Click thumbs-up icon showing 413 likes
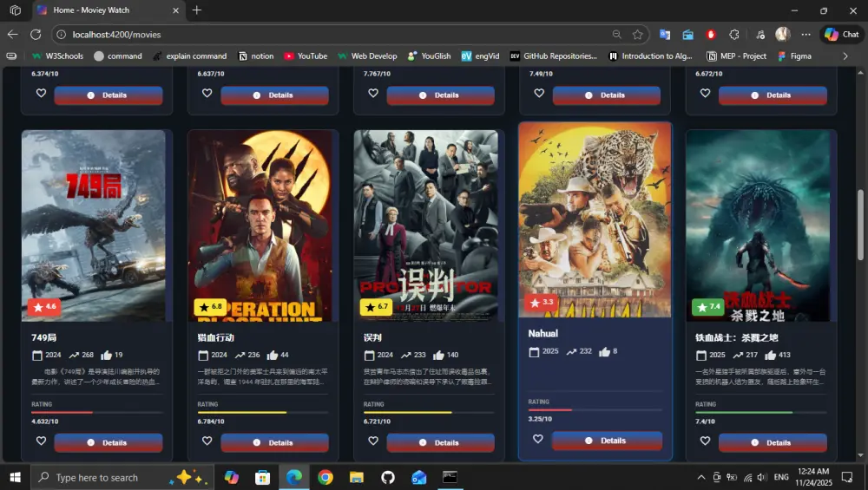Screen dimensions: 868x490 pos(770,355)
